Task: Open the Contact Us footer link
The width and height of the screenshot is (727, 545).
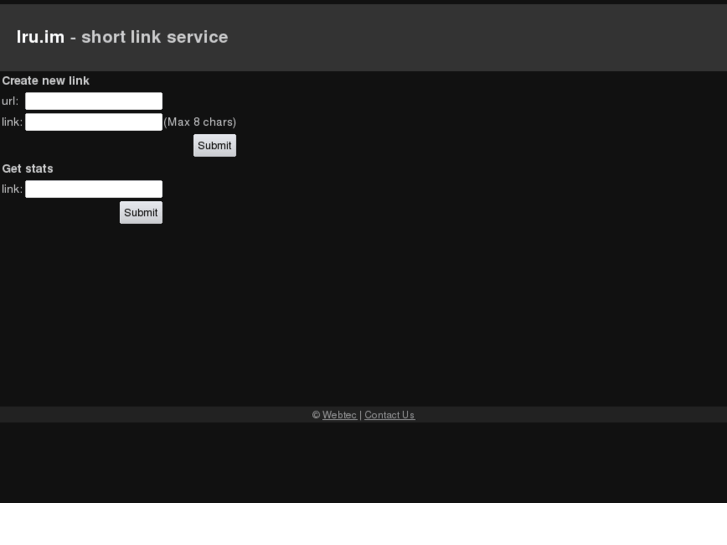Action: click(389, 415)
